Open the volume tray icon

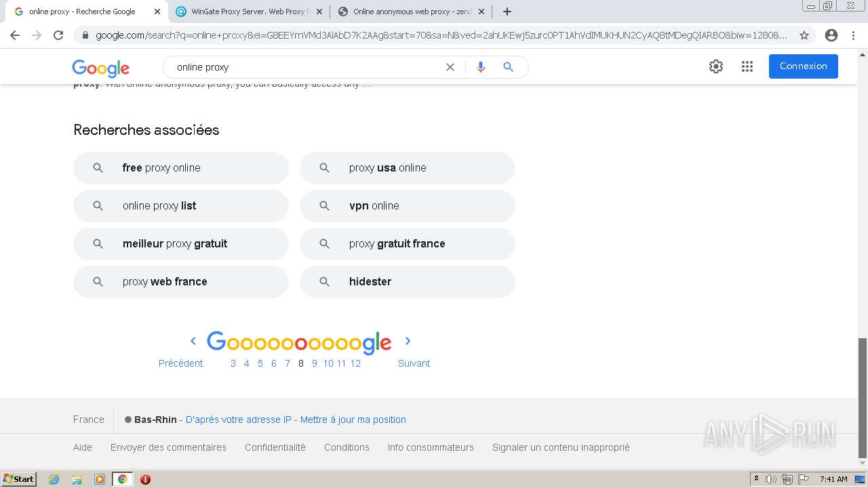[x=771, y=479]
